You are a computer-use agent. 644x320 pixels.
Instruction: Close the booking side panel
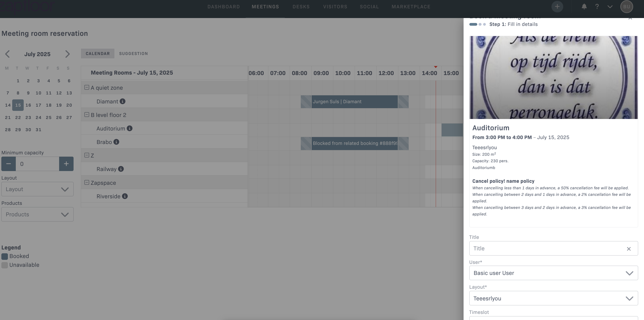click(x=630, y=18)
